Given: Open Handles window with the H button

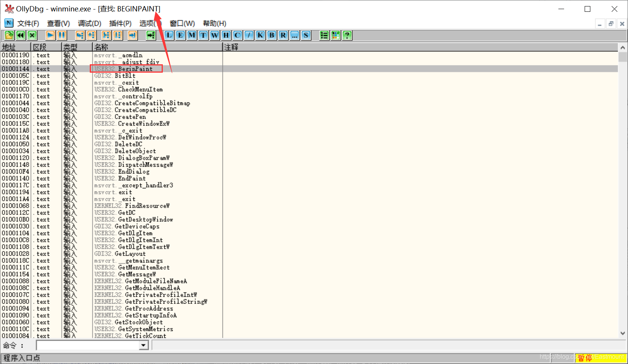Looking at the screenshot, I should (x=226, y=35).
